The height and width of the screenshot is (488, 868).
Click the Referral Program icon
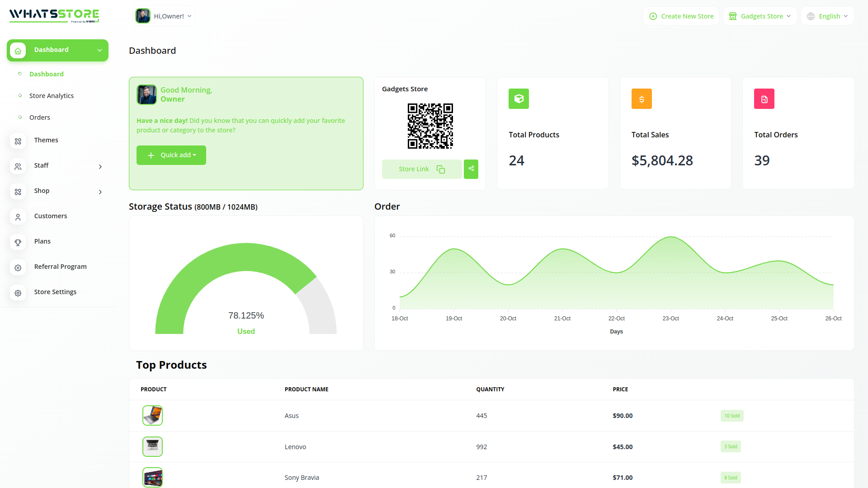tap(18, 267)
